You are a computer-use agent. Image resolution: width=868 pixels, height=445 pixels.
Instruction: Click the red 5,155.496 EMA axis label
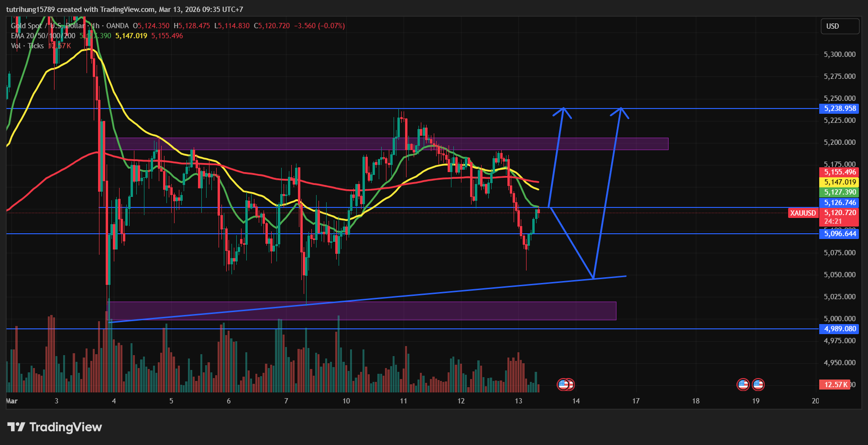pyautogui.click(x=840, y=172)
